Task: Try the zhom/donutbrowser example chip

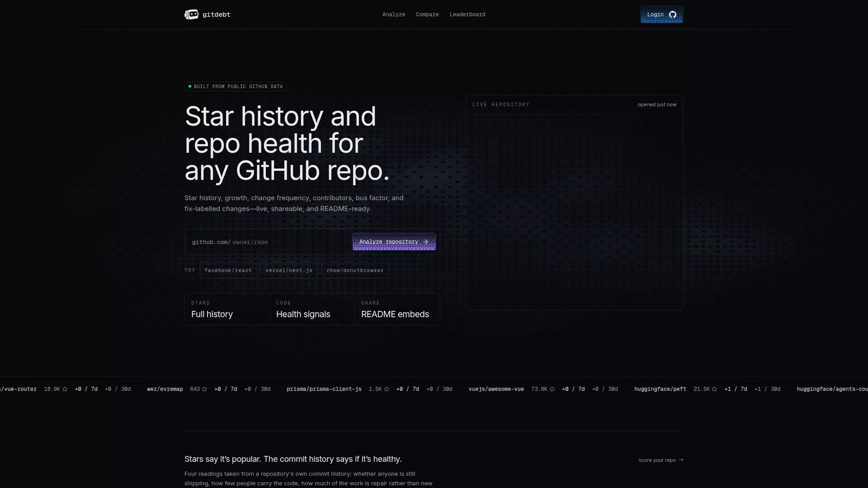Action: (355, 270)
